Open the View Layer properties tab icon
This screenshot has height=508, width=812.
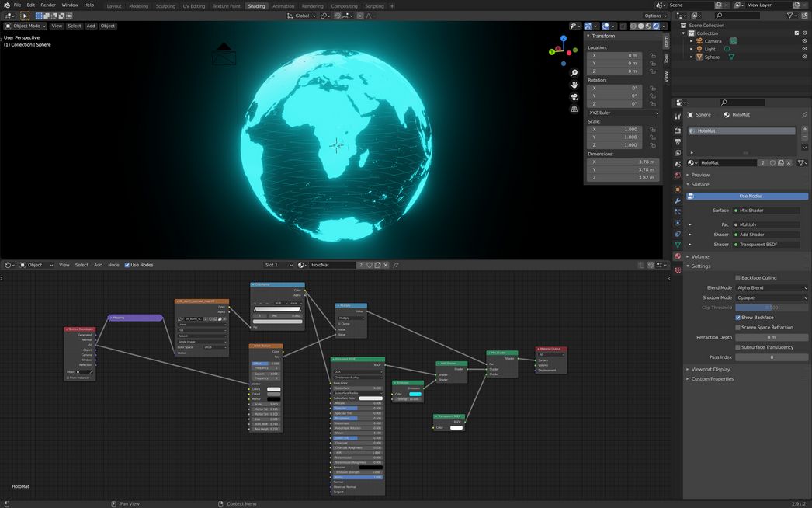[x=678, y=153]
